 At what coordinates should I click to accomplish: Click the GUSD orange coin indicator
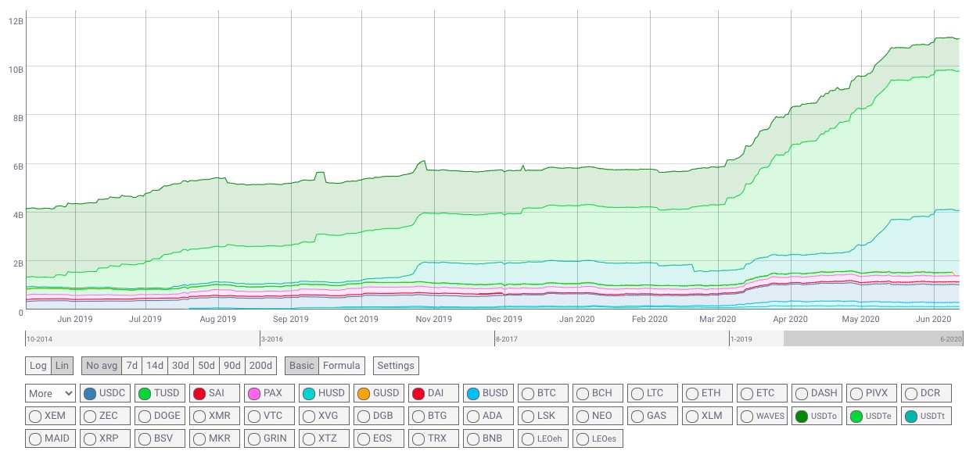[364, 393]
